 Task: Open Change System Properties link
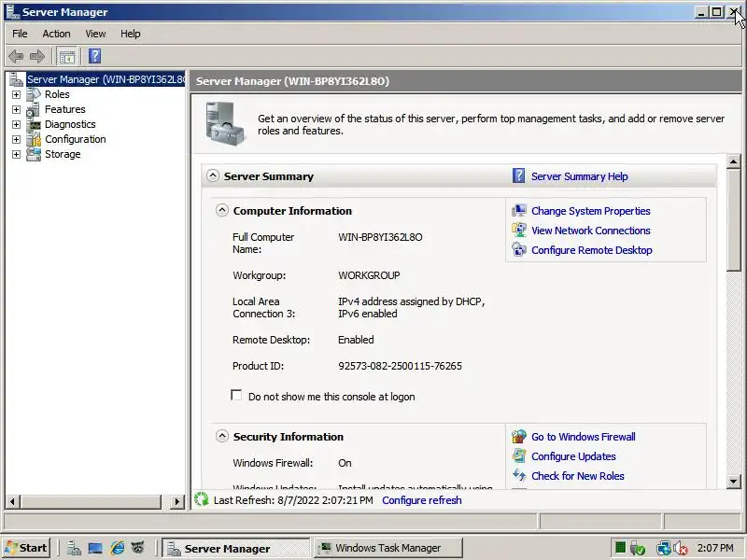point(591,211)
